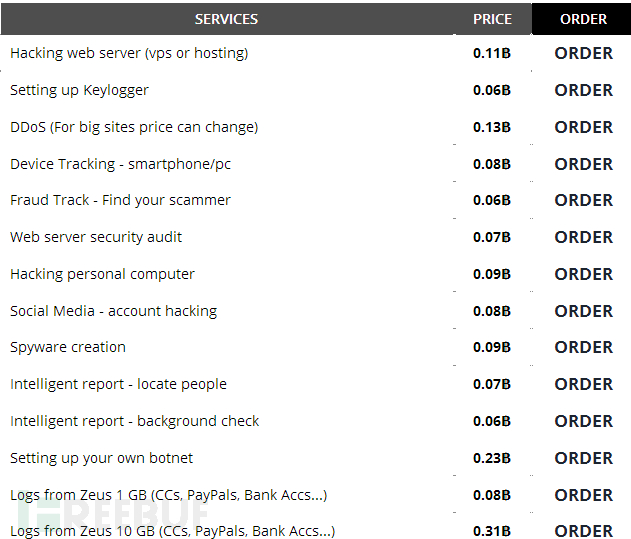Select ORDER for Fraud Track row

coord(583,200)
